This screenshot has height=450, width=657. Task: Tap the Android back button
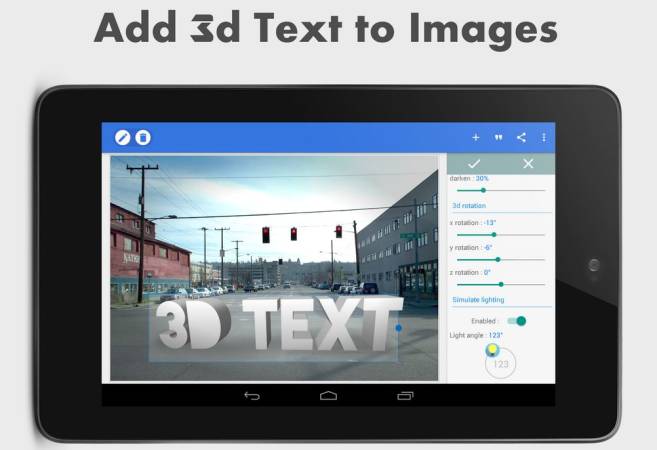(252, 396)
